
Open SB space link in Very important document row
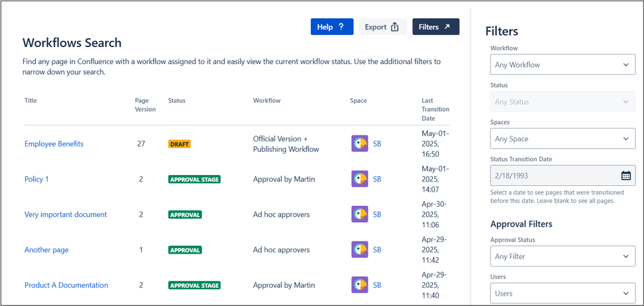[x=377, y=214]
